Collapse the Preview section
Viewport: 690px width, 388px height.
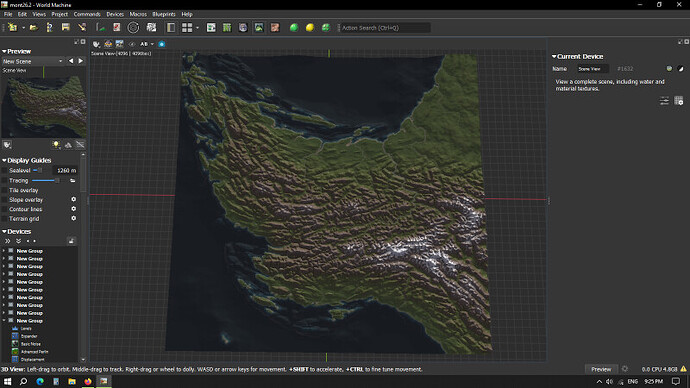coord(4,51)
